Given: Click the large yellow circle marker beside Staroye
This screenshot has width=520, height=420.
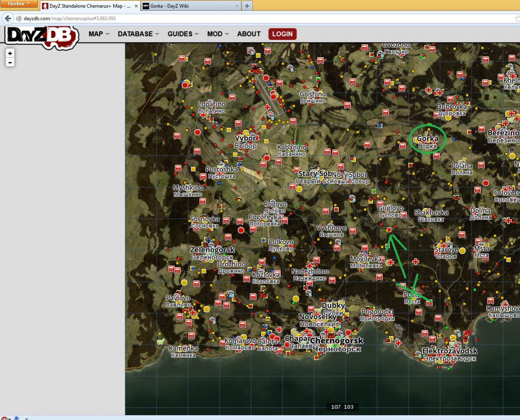Looking at the screenshot, I should click(x=462, y=251).
